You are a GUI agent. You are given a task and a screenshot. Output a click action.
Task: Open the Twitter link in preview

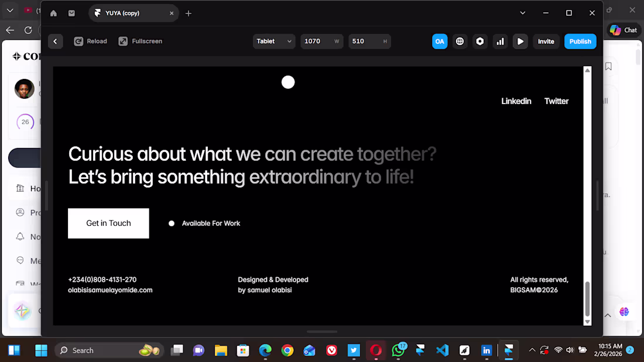pos(556,101)
